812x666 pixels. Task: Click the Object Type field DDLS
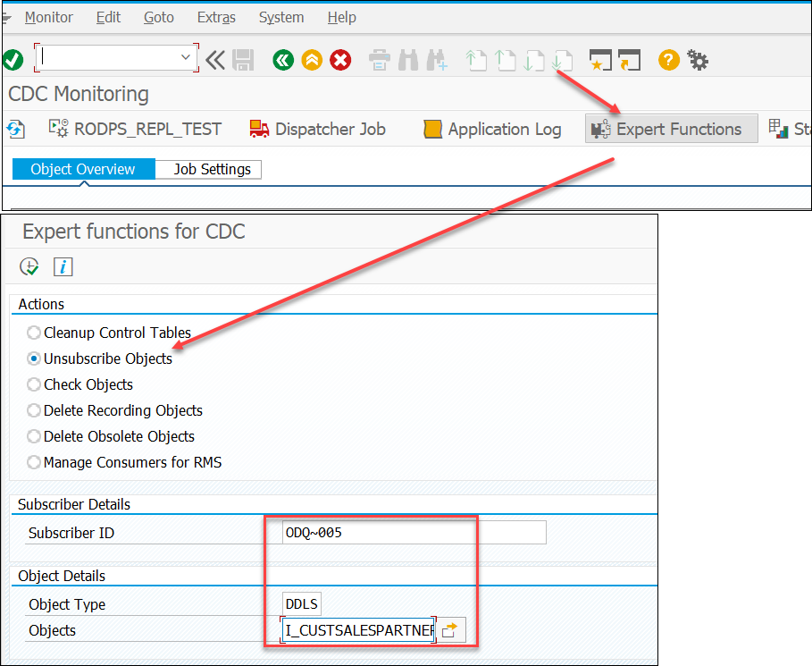click(x=302, y=603)
